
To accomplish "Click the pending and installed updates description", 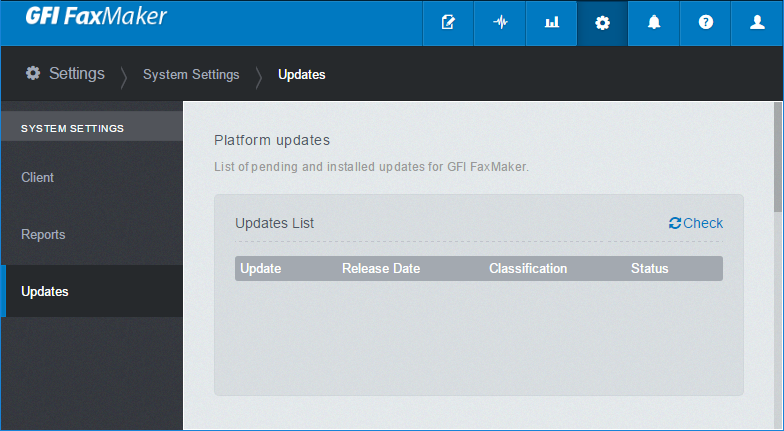I will point(371,166).
